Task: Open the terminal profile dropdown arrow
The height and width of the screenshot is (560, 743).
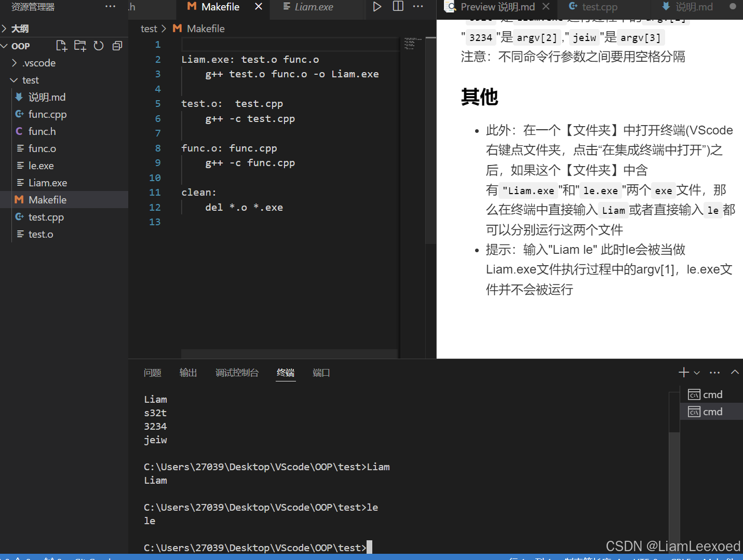Action: pos(697,372)
